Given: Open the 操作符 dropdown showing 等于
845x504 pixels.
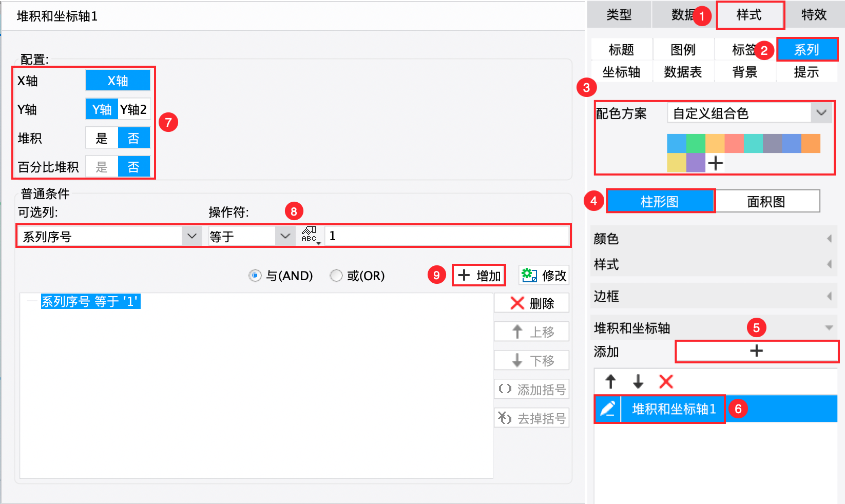Looking at the screenshot, I should [x=252, y=236].
